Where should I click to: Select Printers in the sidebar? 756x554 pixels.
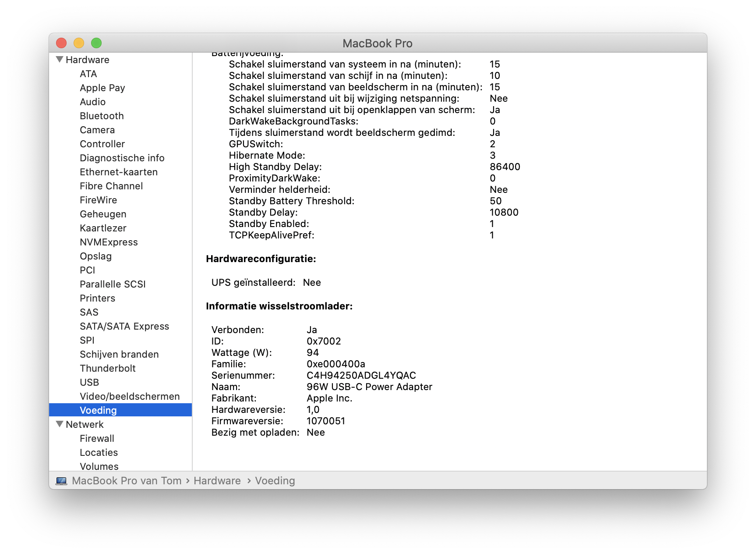coord(98,298)
